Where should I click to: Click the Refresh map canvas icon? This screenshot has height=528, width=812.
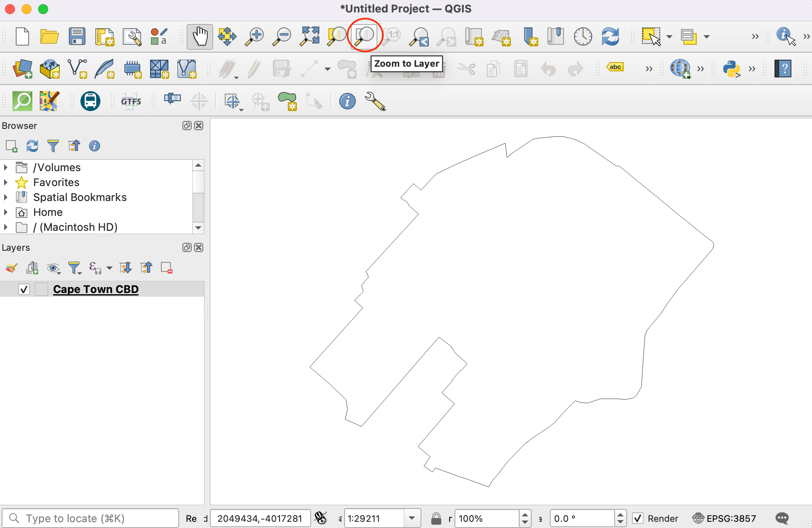click(610, 36)
